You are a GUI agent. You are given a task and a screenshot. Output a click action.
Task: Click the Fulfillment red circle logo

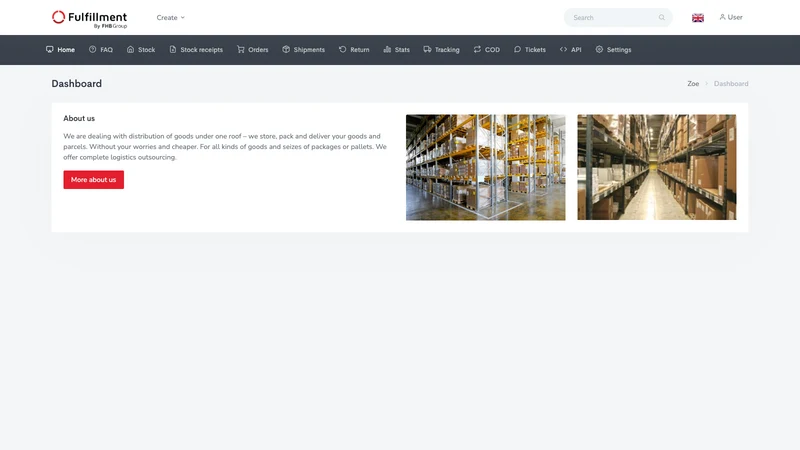click(59, 17)
